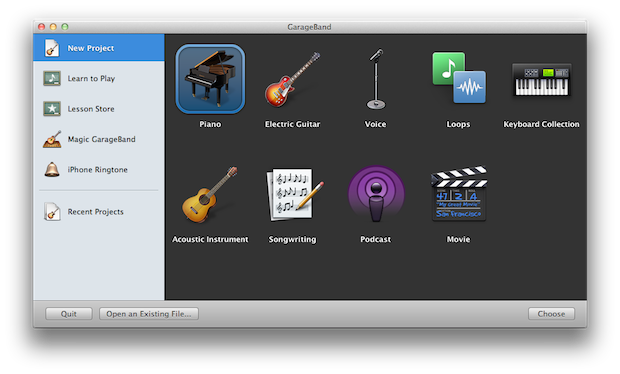Click the Songwriting label text
The image size is (620, 374).
(293, 239)
